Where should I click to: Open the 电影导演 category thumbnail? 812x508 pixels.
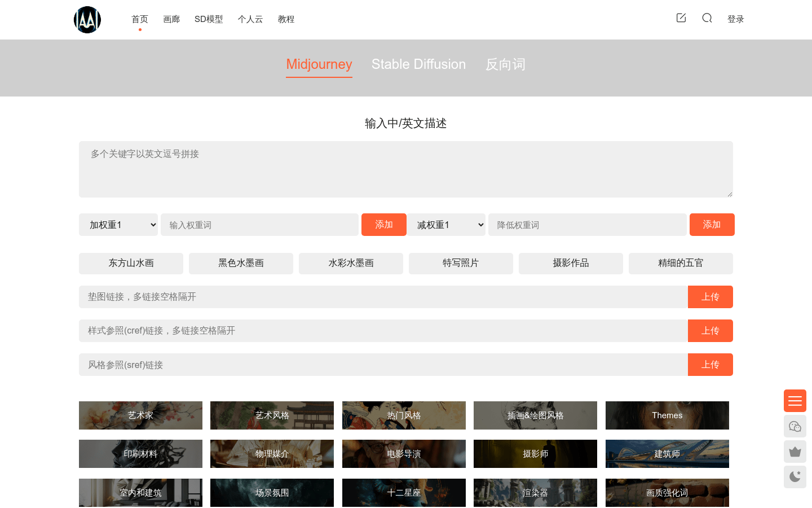click(x=404, y=454)
